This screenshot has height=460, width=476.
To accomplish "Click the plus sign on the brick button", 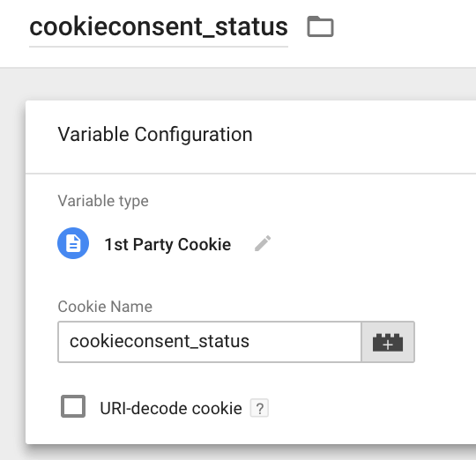I will [388, 345].
